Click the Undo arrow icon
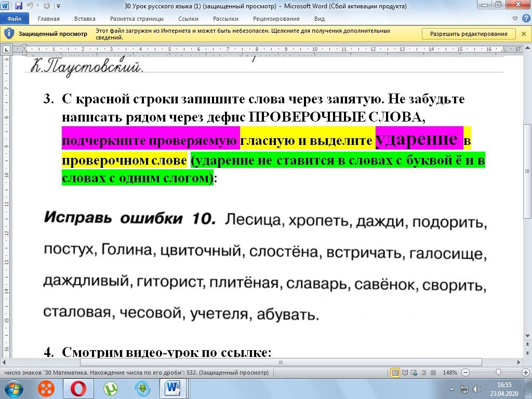Viewport: 532px width, 399px height. tap(30, 6)
